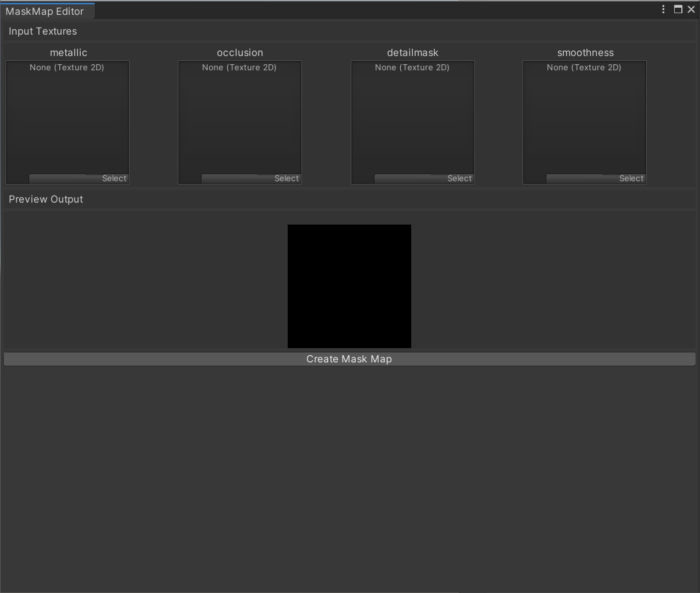Click the Input Textures section header

42,31
